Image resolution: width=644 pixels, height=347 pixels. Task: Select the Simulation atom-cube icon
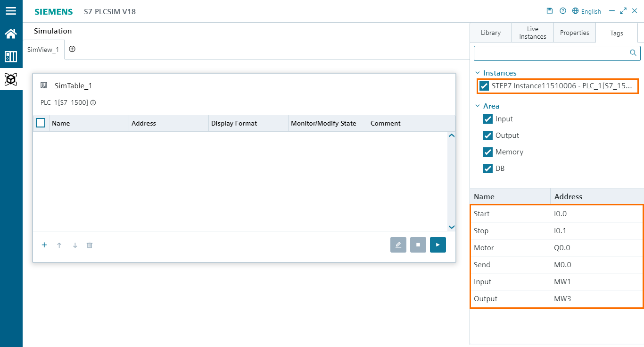click(11, 79)
